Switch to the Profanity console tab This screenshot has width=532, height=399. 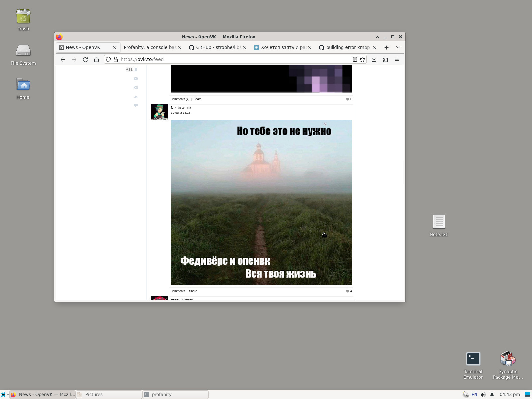pyautogui.click(x=150, y=47)
